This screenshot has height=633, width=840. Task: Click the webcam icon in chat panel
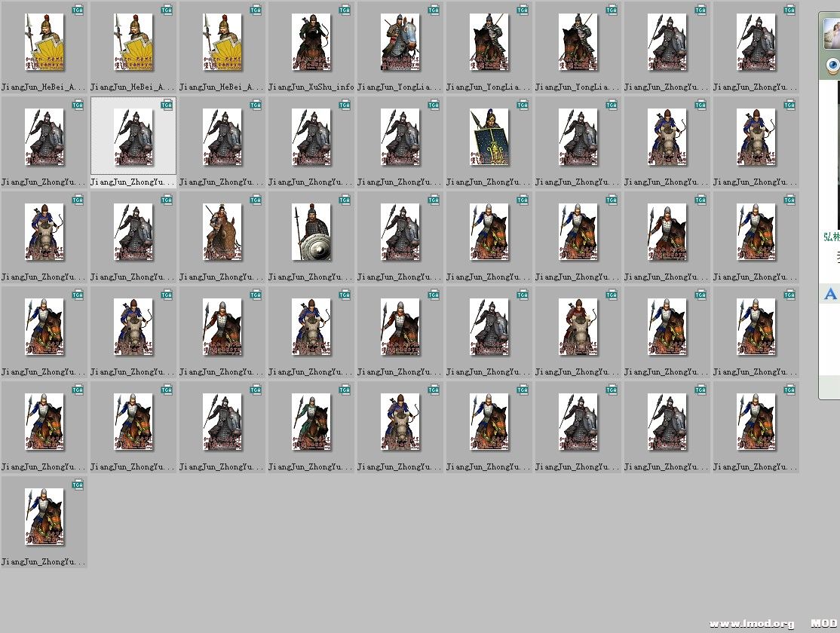832,66
